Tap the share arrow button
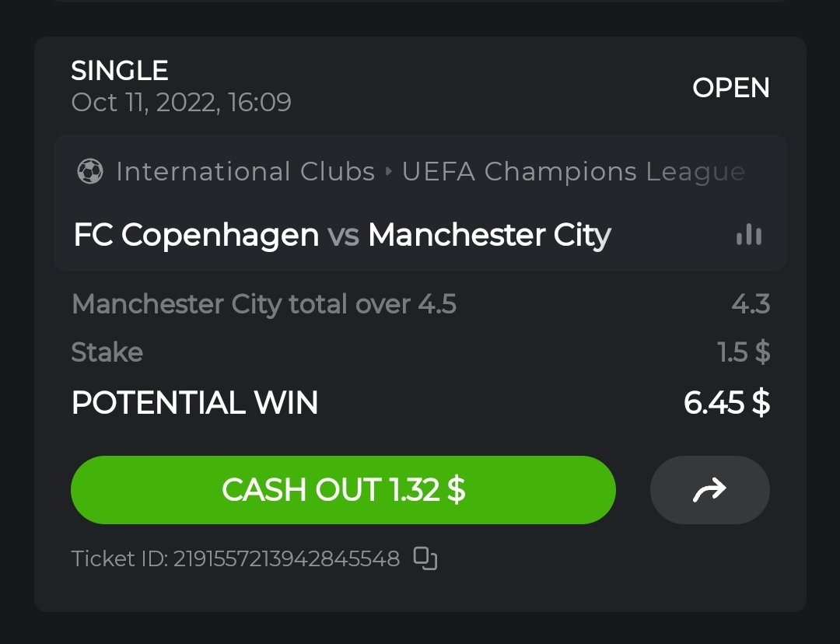Image resolution: width=840 pixels, height=644 pixels. point(709,490)
